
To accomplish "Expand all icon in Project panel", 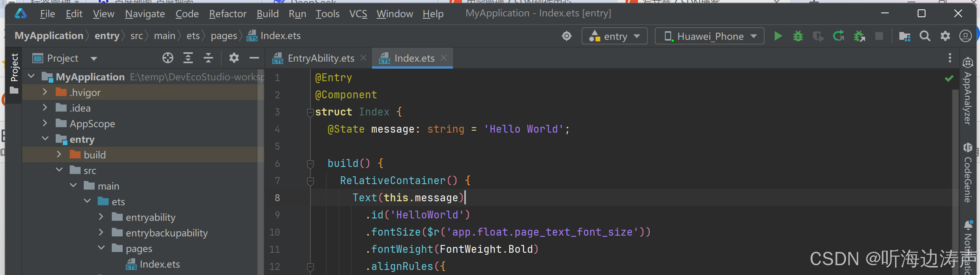I will 188,58.
